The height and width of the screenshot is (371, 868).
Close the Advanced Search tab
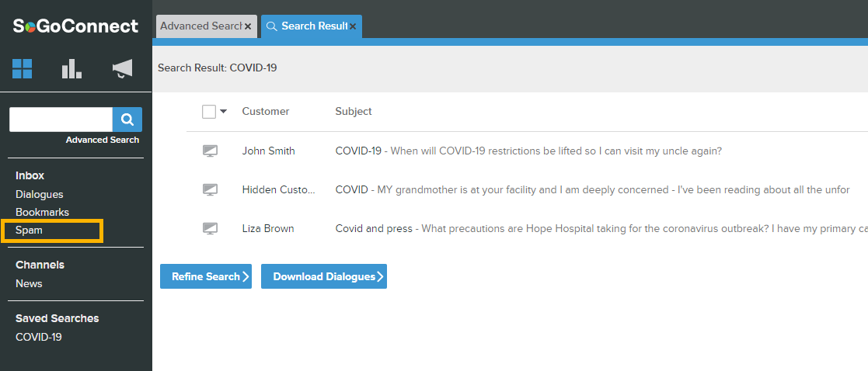tap(247, 26)
